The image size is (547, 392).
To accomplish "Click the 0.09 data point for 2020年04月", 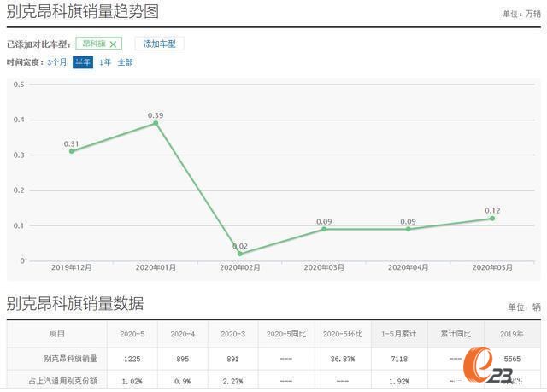I will coord(409,229).
